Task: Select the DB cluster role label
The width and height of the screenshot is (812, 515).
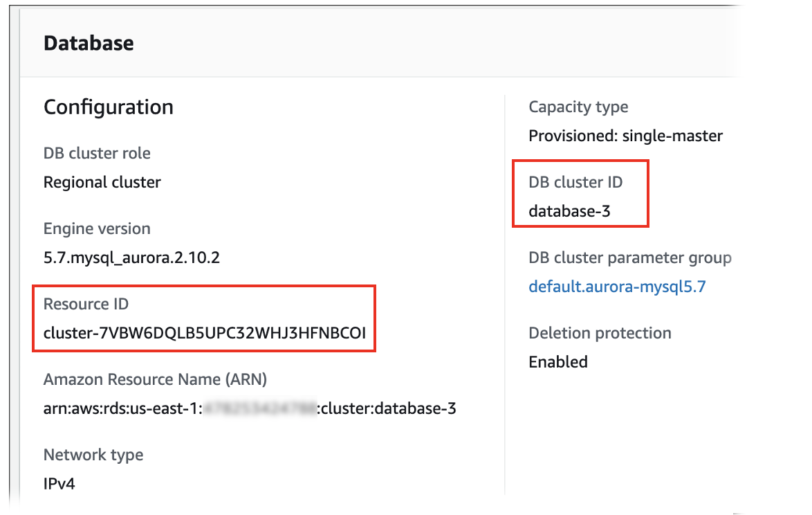Action: (97, 153)
